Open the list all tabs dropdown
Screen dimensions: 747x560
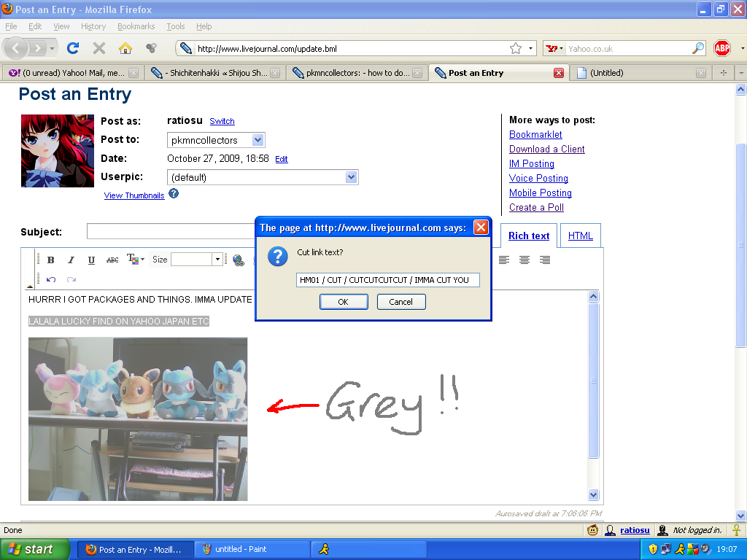[741, 73]
